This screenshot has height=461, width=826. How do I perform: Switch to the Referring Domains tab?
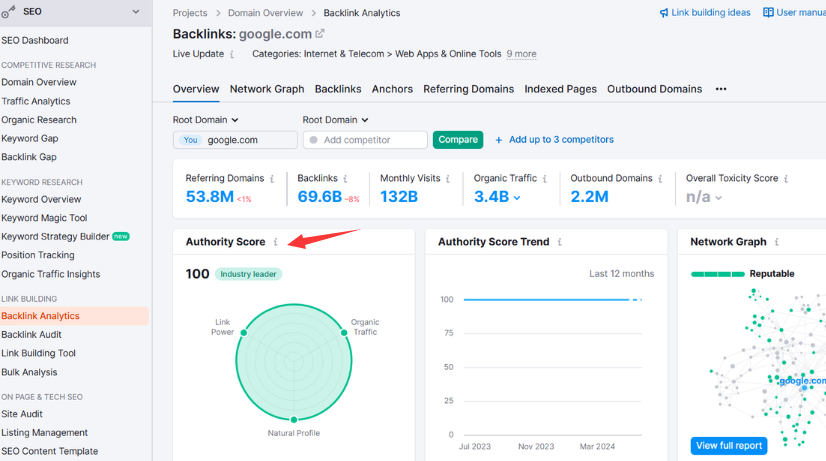[x=468, y=89]
